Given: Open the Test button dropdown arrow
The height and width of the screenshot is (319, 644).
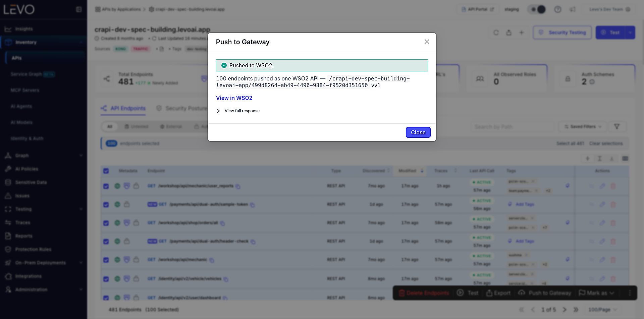Looking at the screenshot, I should click(630, 33).
